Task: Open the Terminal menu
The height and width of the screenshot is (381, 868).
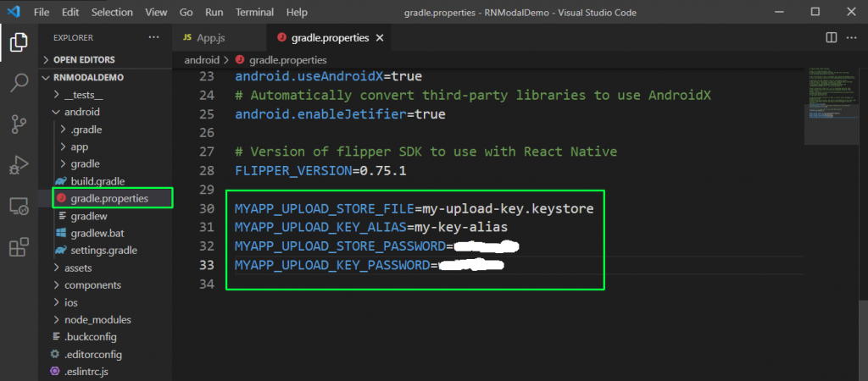Action: click(255, 12)
